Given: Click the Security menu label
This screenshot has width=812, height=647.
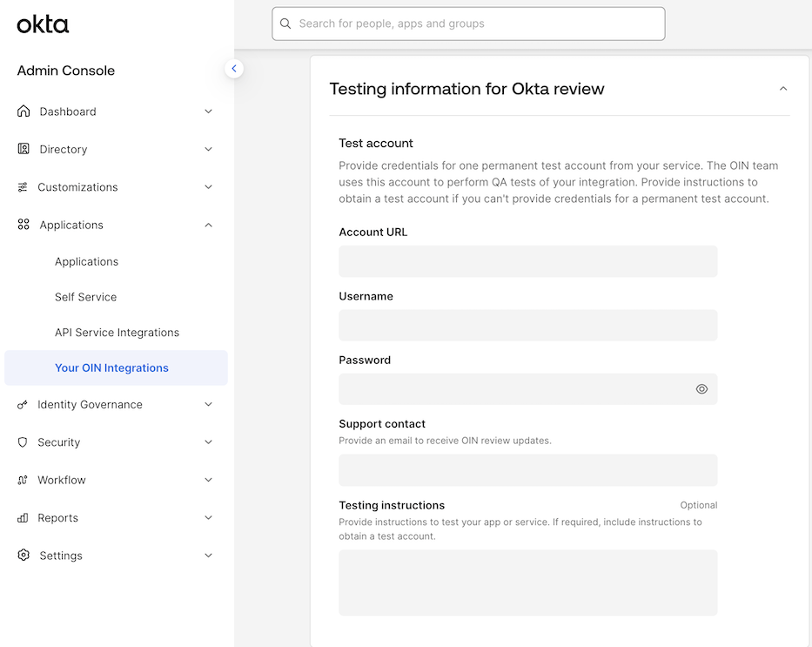Looking at the screenshot, I should pyautogui.click(x=58, y=442).
